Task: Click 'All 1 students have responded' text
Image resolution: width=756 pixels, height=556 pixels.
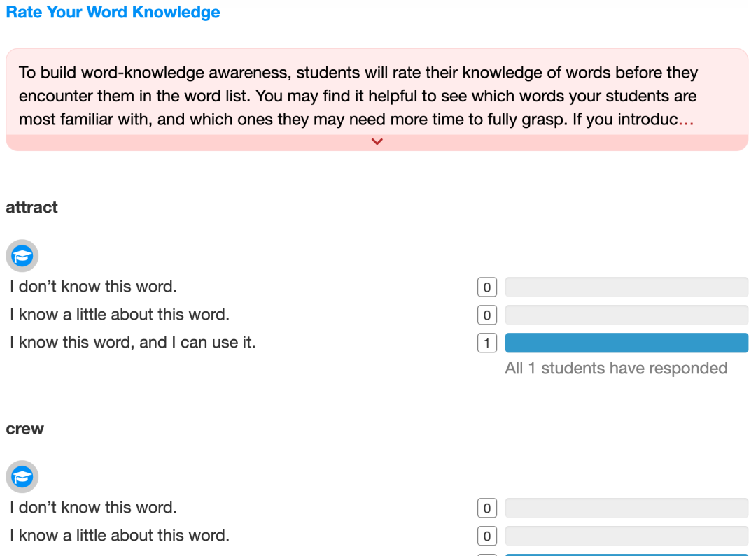Action: pos(616,368)
